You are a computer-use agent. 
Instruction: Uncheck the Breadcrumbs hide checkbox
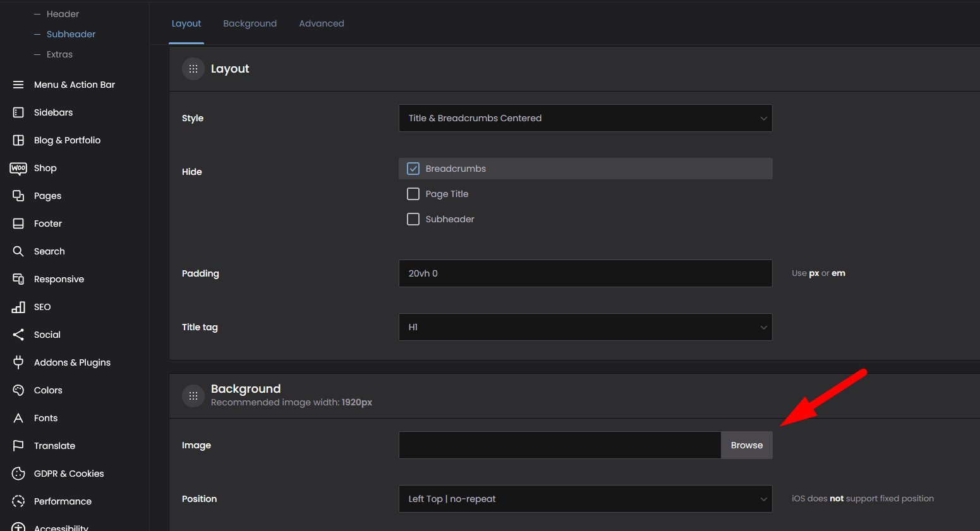pos(413,169)
